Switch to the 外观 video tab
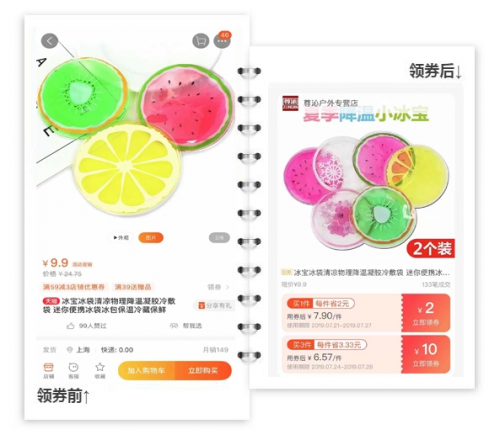 click(121, 238)
